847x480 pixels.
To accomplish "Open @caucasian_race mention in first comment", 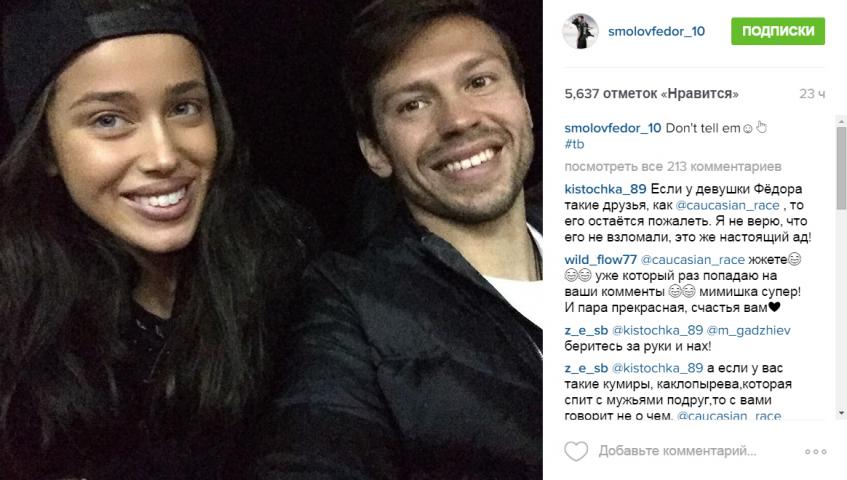I will click(x=728, y=205).
